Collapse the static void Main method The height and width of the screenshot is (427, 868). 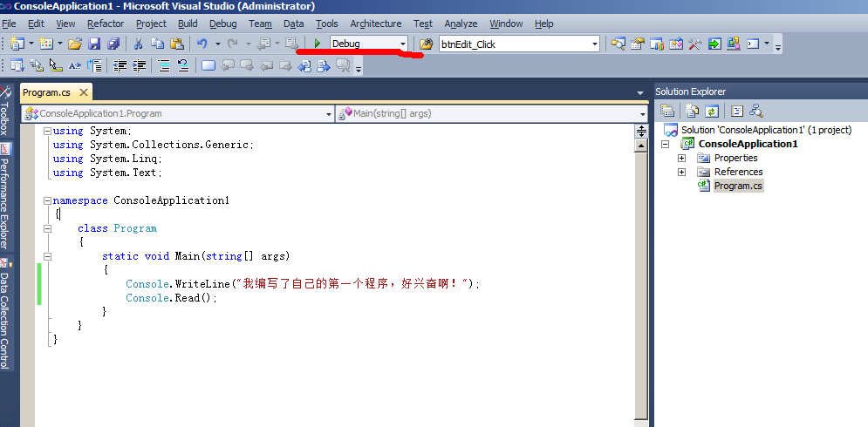[x=48, y=257]
